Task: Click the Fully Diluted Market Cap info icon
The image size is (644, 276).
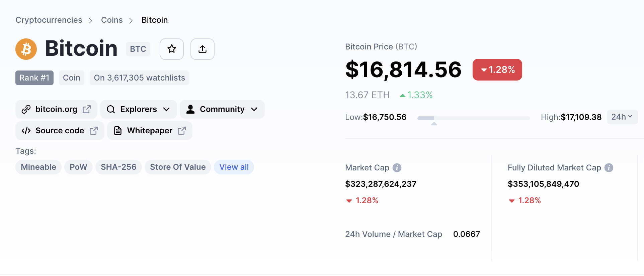Action: [x=609, y=168]
